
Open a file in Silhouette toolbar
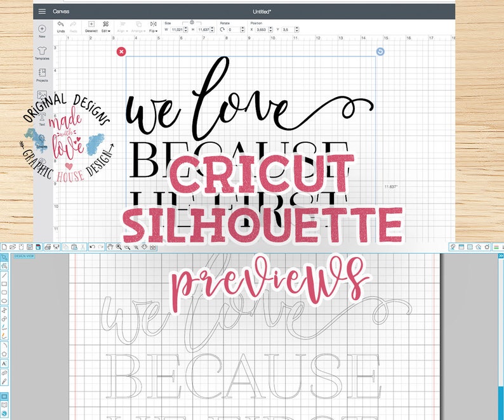click(13, 247)
